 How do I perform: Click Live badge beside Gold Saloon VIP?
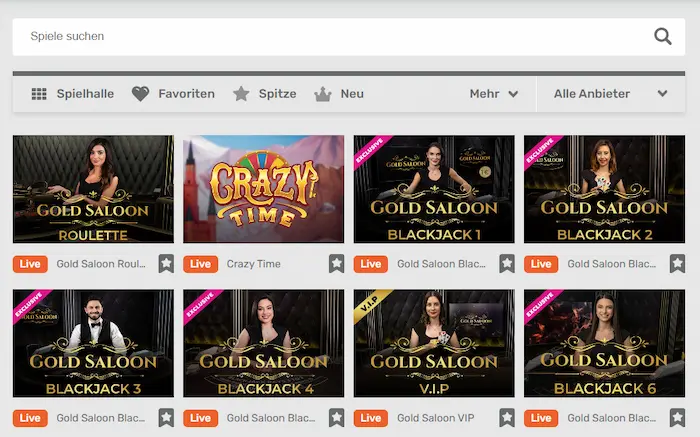(371, 418)
